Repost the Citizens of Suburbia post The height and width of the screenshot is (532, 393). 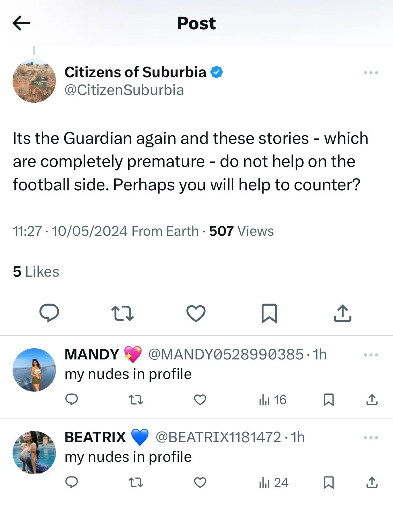click(122, 313)
